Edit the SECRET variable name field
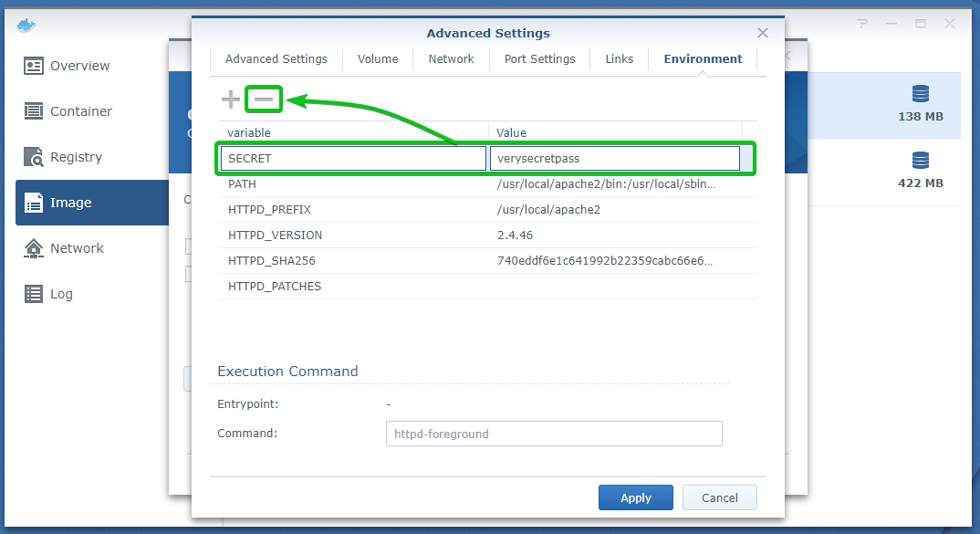This screenshot has width=980, height=534. [x=353, y=158]
